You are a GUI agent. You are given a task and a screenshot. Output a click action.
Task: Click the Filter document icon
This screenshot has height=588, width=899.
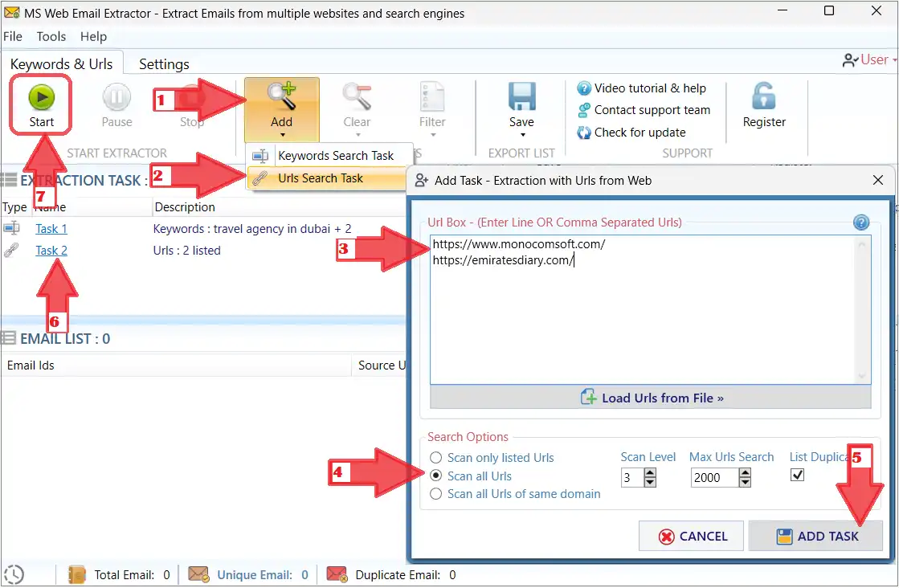431,96
